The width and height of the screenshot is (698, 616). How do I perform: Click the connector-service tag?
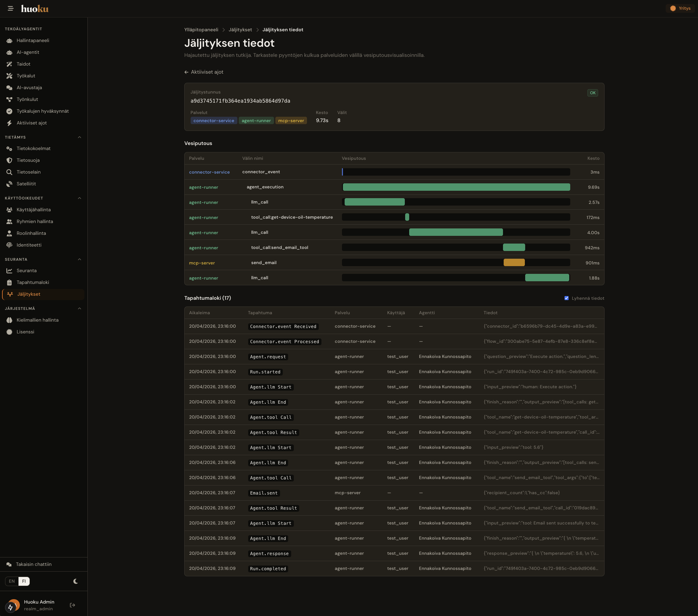click(x=214, y=120)
